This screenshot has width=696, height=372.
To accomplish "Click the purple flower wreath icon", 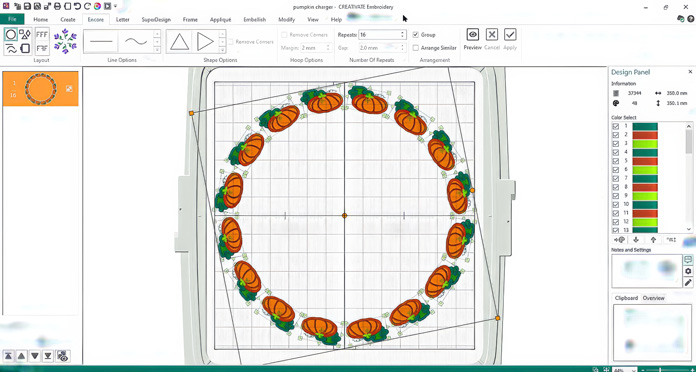I will click(65, 41).
